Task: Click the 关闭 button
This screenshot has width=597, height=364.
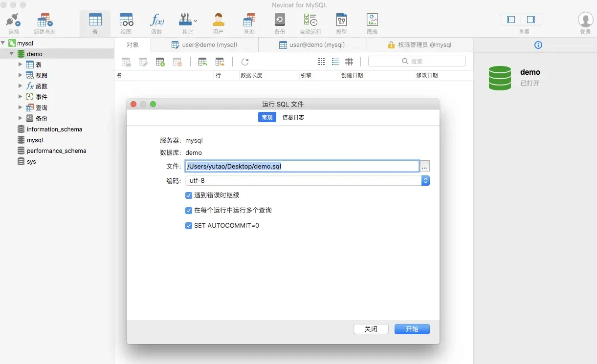Action: click(x=371, y=329)
